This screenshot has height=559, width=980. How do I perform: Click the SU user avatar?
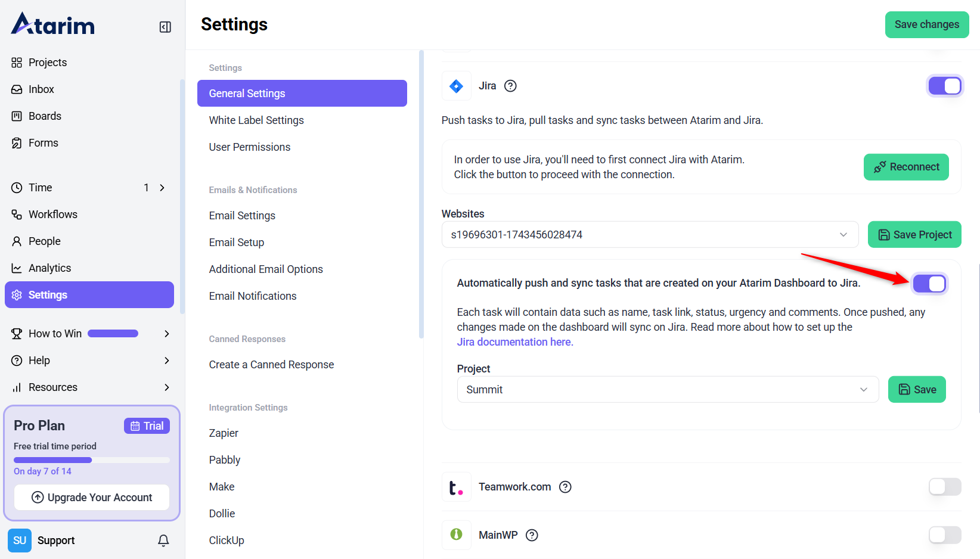click(19, 541)
